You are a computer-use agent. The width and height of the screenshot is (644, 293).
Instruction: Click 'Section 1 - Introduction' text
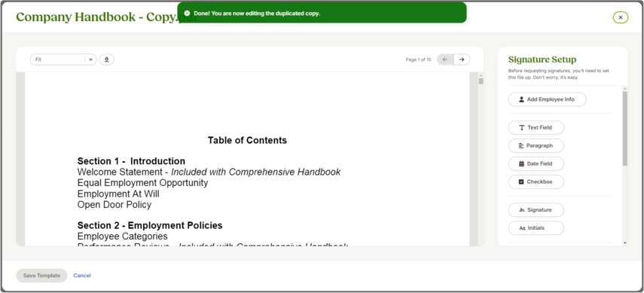point(131,161)
